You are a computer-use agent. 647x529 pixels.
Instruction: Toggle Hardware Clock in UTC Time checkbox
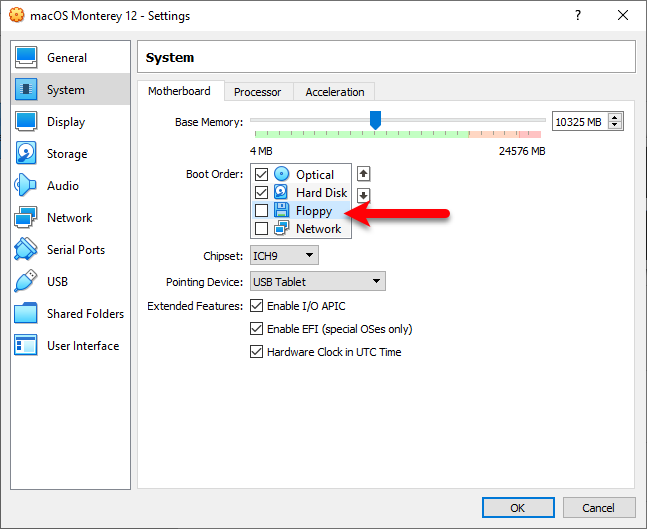[x=256, y=352]
